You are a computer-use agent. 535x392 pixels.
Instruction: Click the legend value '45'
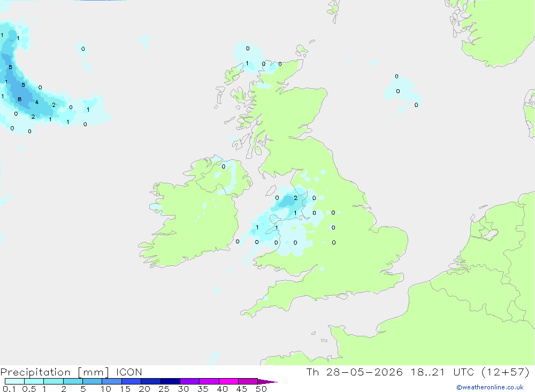pyautogui.click(x=242, y=389)
